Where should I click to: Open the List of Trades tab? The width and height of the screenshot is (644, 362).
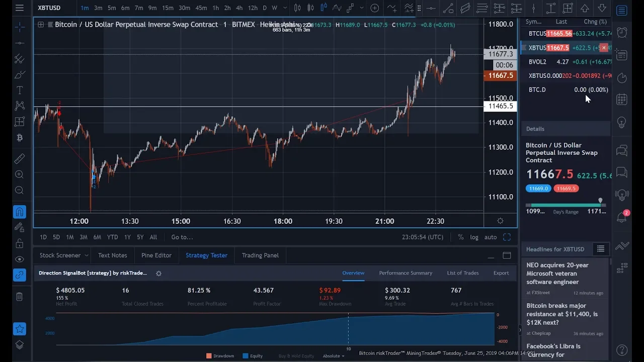click(x=463, y=273)
